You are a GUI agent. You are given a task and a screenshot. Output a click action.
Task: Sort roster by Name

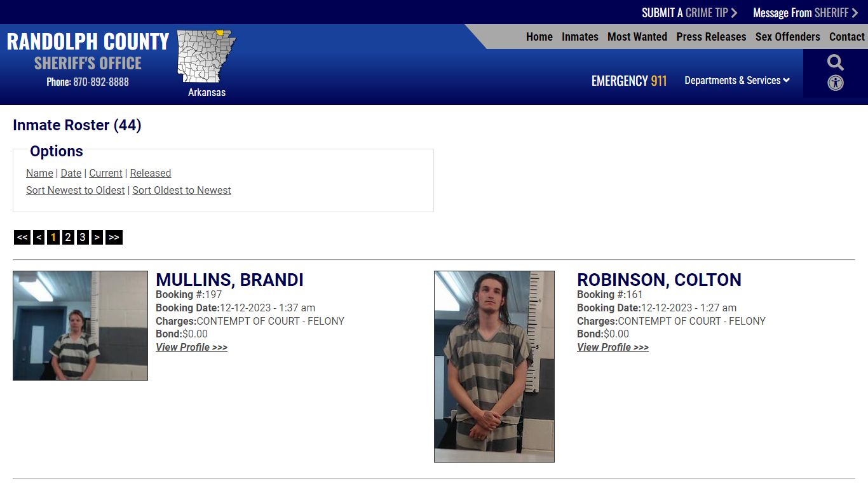click(x=39, y=173)
